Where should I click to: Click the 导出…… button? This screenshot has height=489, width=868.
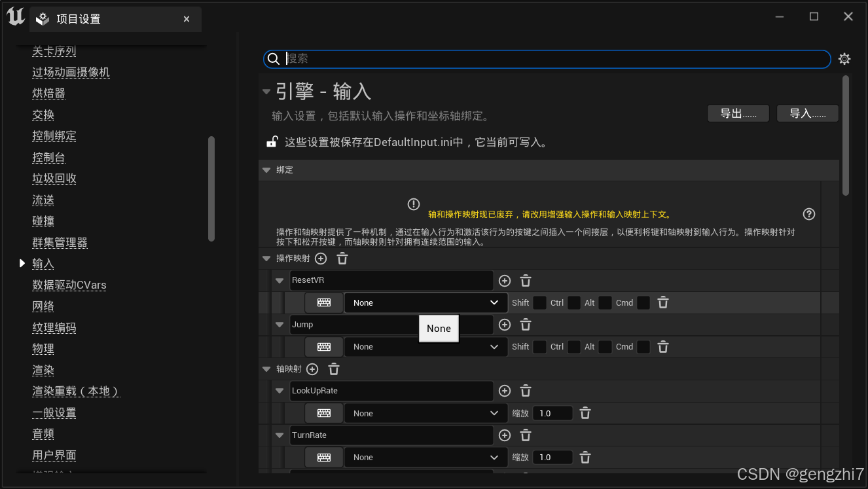coord(738,113)
